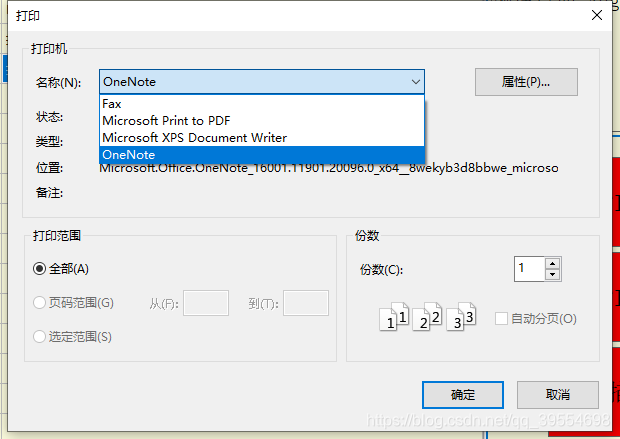The width and height of the screenshot is (620, 439).
Task: Click the collate page order 3-3 icon
Action: [x=461, y=316]
